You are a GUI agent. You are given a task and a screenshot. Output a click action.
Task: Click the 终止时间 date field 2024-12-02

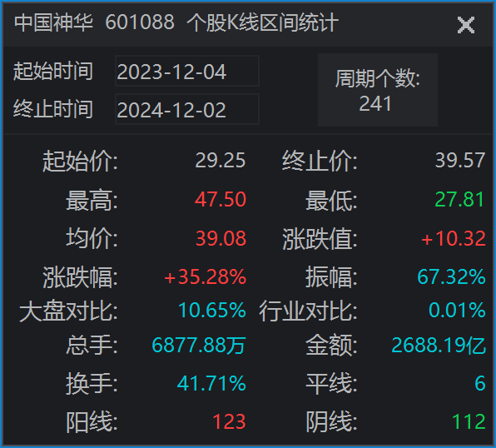(187, 110)
